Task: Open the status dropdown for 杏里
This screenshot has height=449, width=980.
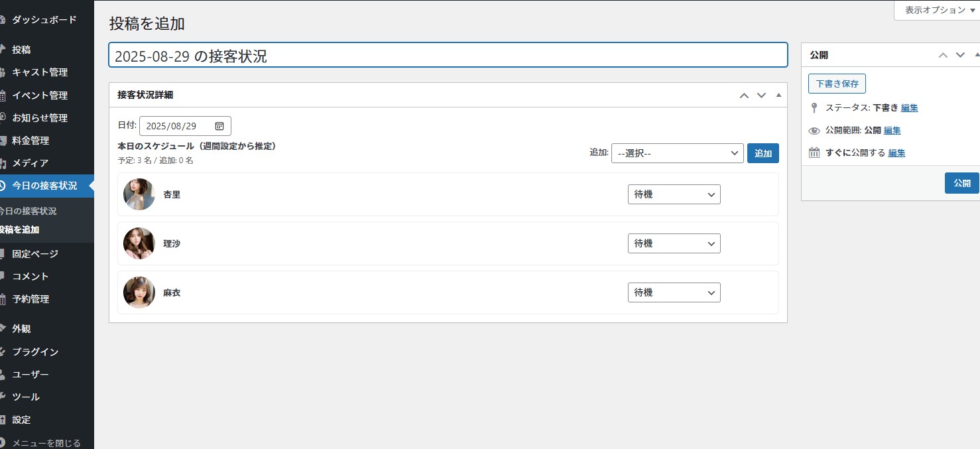Action: 674,194
